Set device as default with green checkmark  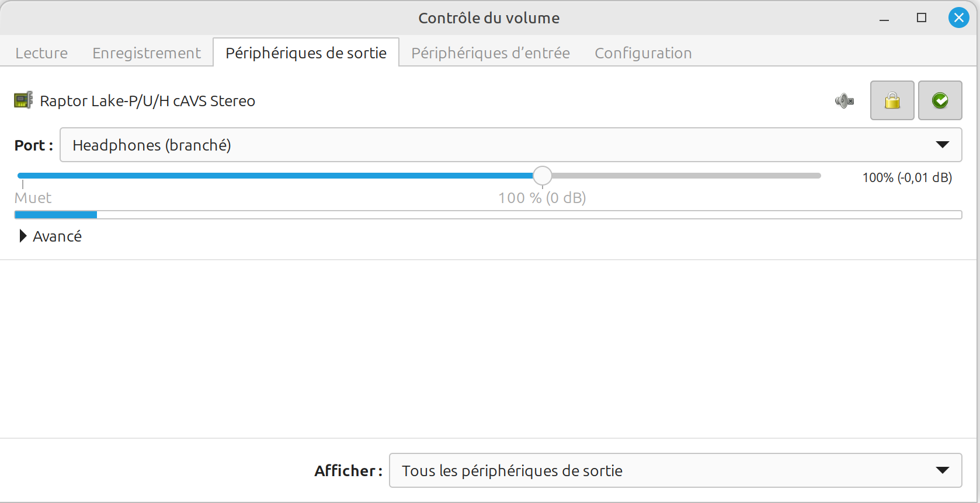pyautogui.click(x=940, y=100)
